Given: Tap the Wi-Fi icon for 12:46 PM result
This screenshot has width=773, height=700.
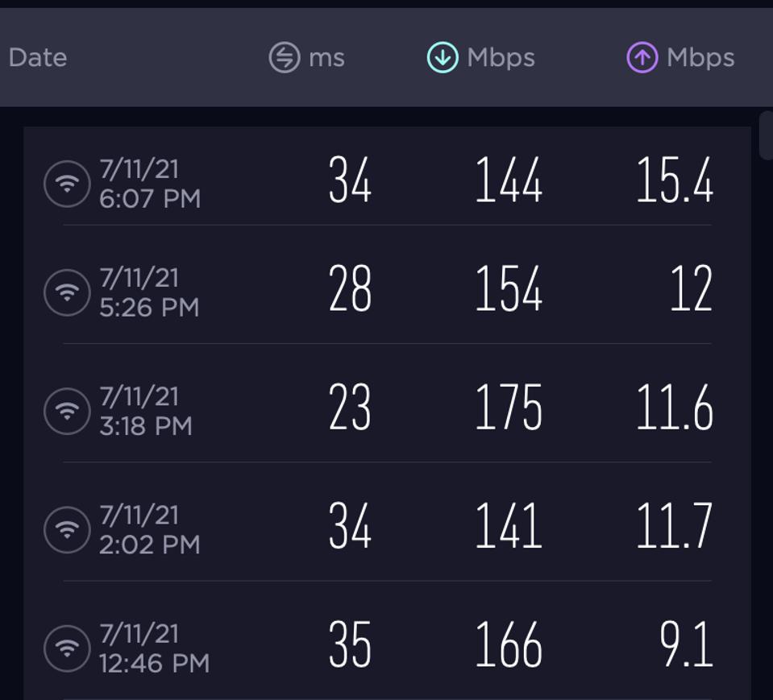Looking at the screenshot, I should pyautogui.click(x=67, y=648).
